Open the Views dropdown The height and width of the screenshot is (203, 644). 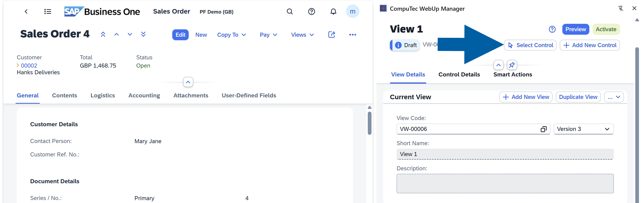point(302,35)
